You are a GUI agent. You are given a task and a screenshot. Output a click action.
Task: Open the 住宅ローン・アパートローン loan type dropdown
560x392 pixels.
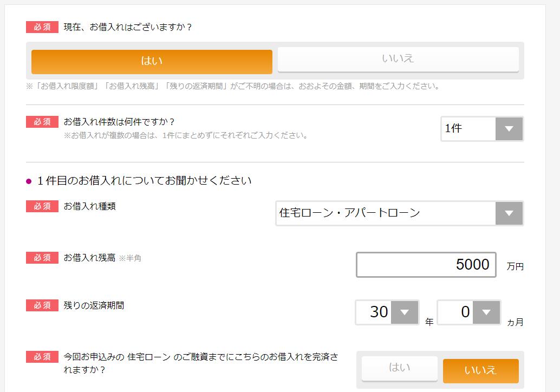coord(379,213)
